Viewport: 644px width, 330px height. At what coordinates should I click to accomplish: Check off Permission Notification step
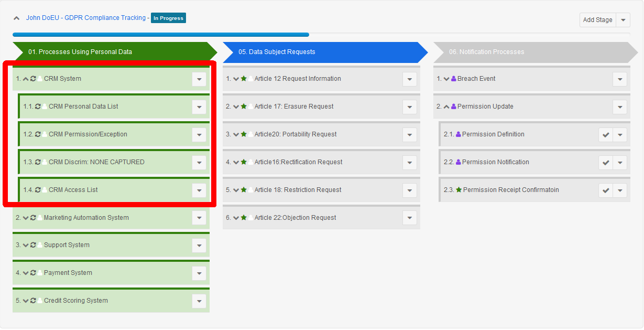[606, 163]
